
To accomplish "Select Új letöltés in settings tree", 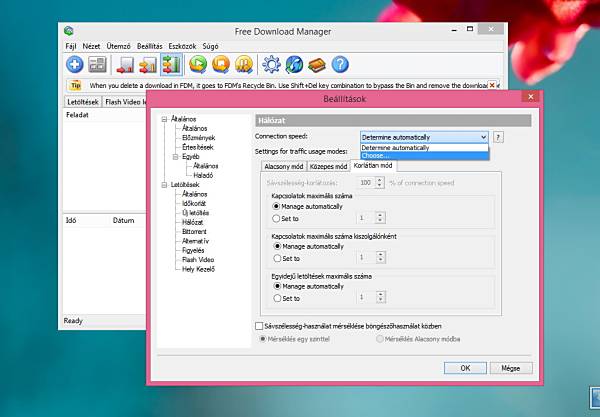I will click(x=195, y=213).
